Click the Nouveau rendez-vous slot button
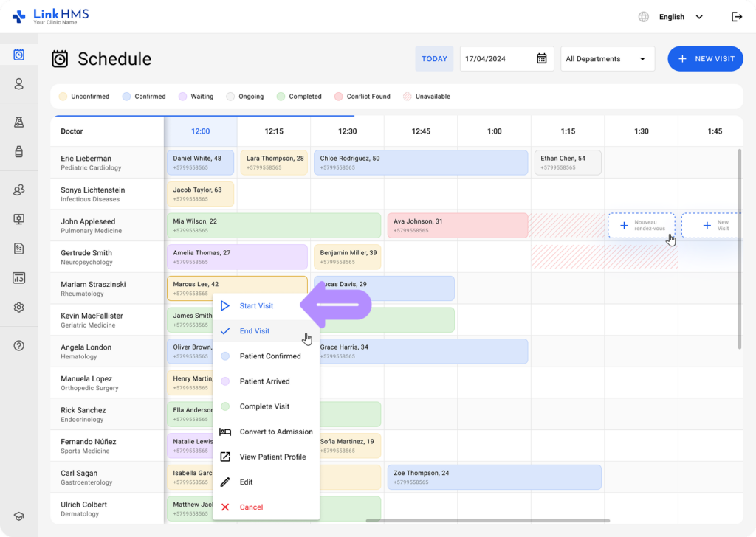Viewport: 756px width, 537px height. 642,226
